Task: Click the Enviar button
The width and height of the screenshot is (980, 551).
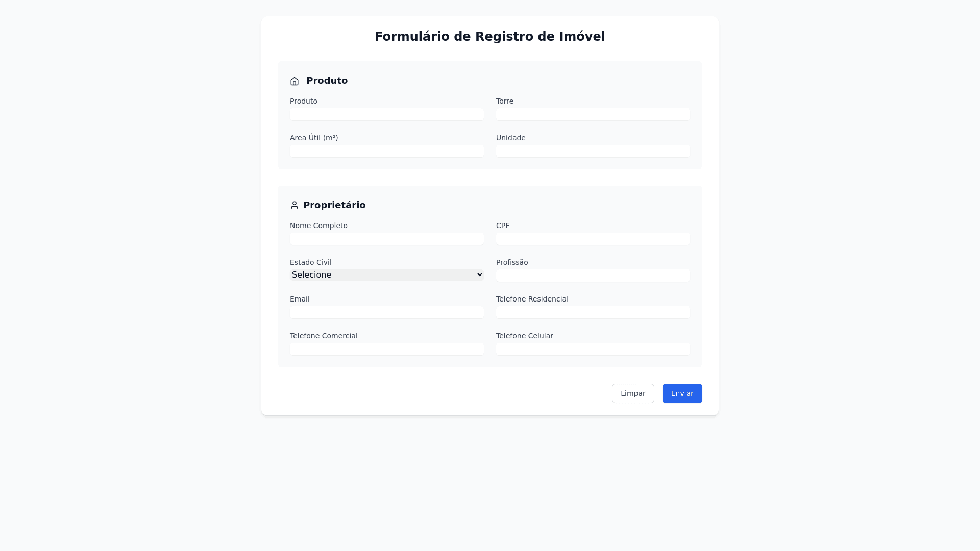Action: coord(682,393)
